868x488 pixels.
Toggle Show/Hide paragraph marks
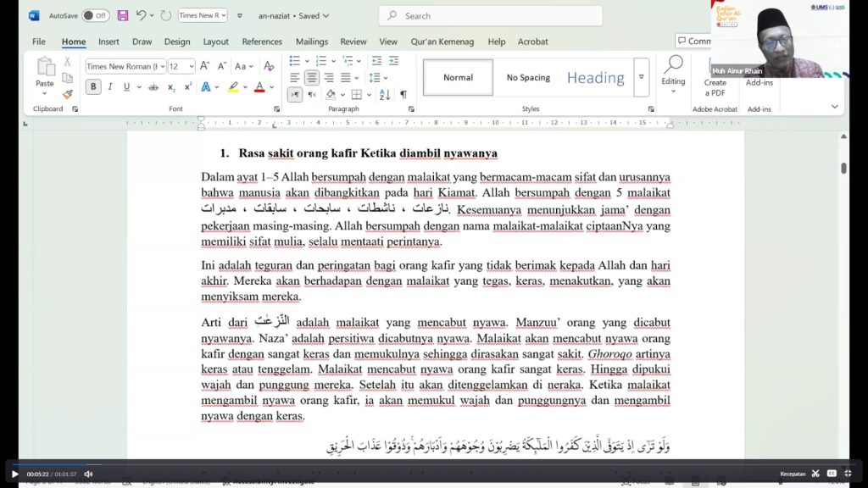click(403, 95)
